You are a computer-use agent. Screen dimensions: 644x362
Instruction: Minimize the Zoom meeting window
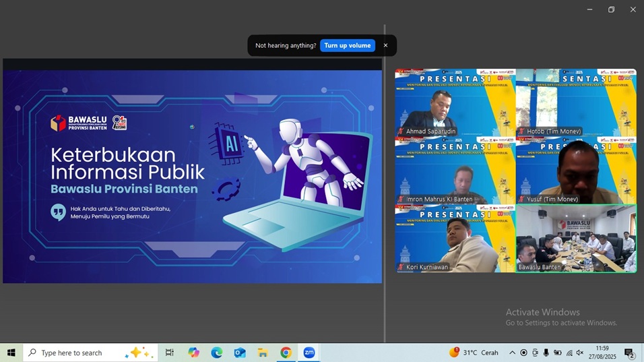(590, 9)
